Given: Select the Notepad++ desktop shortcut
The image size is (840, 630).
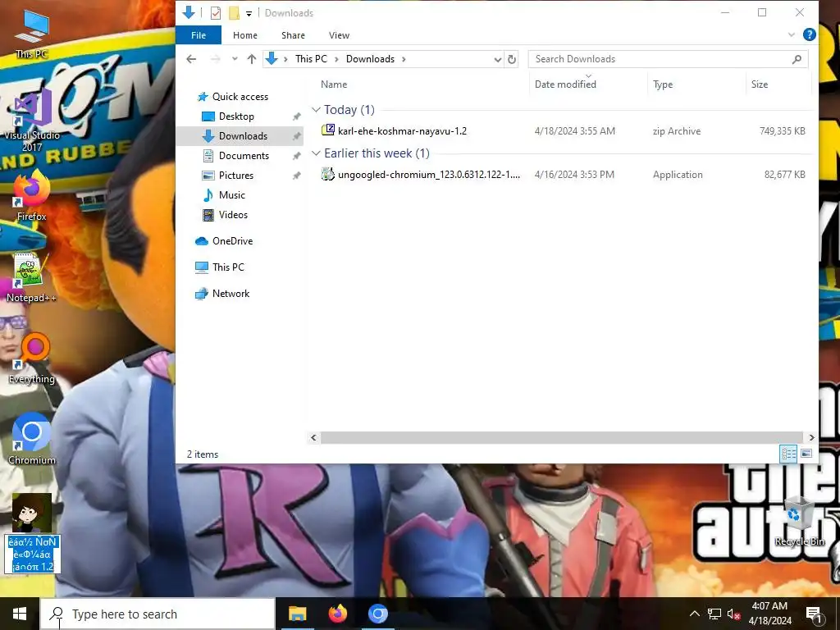Looking at the screenshot, I should pos(31,277).
